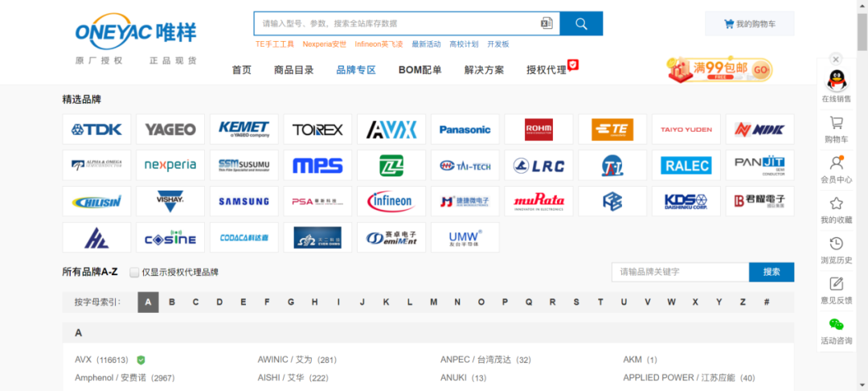Open the muRata brand tile

[538, 201]
